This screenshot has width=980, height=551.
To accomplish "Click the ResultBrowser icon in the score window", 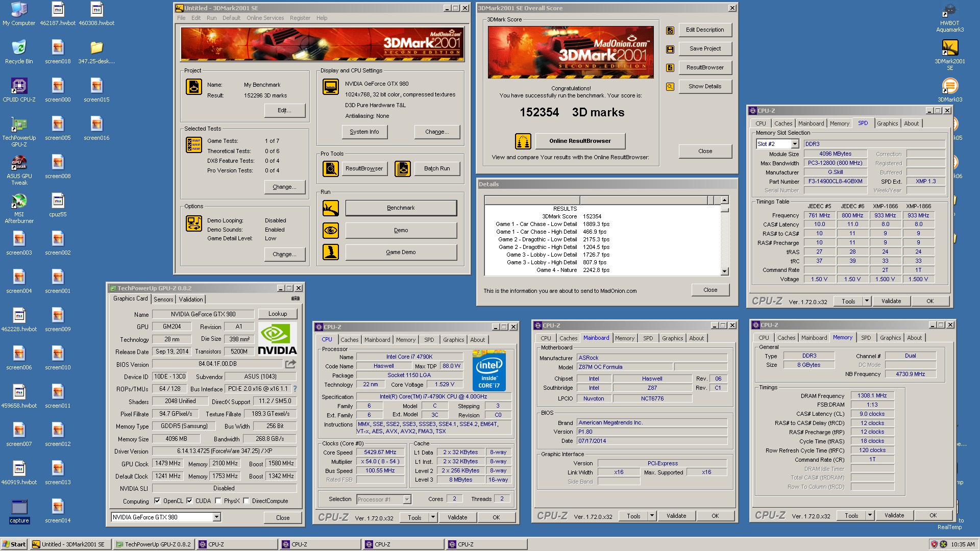I will [x=670, y=68].
